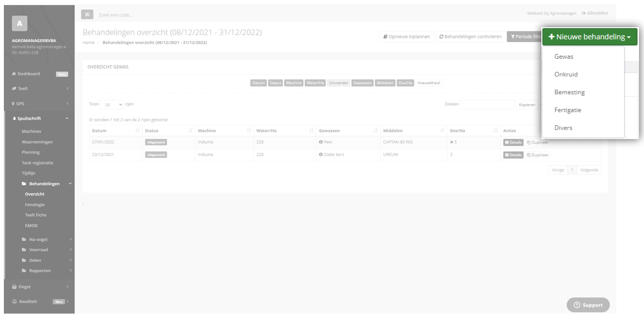
Task: Expand the GPS sidebar section
Action: point(39,104)
